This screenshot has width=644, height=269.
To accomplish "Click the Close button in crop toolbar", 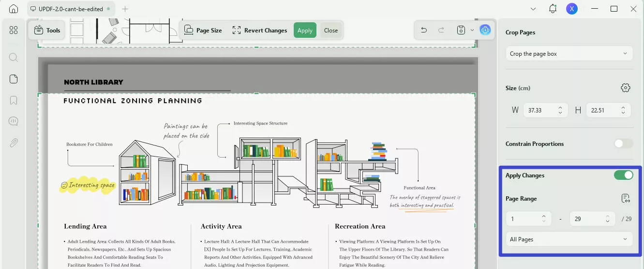I will pos(331,30).
